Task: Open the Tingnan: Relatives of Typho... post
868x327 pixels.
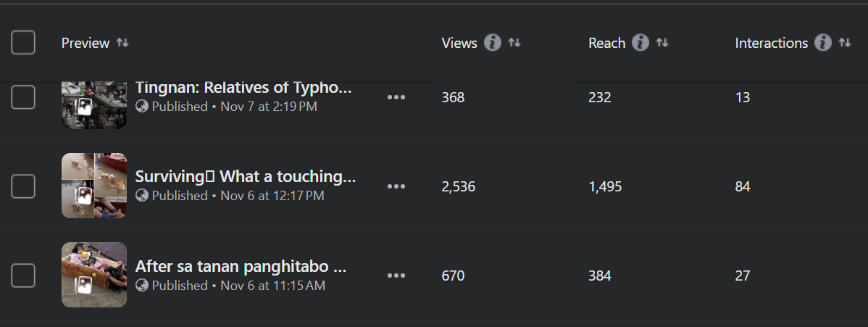Action: pyautogui.click(x=243, y=88)
